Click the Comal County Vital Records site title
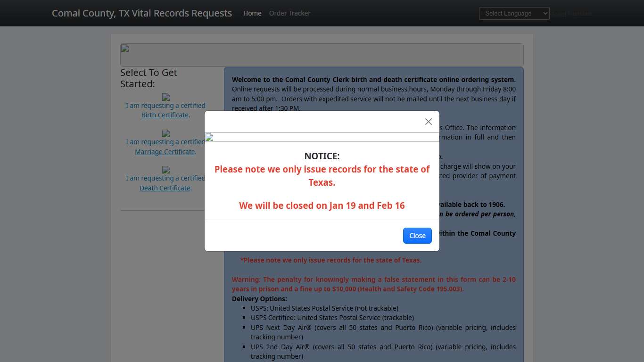 pos(142,13)
